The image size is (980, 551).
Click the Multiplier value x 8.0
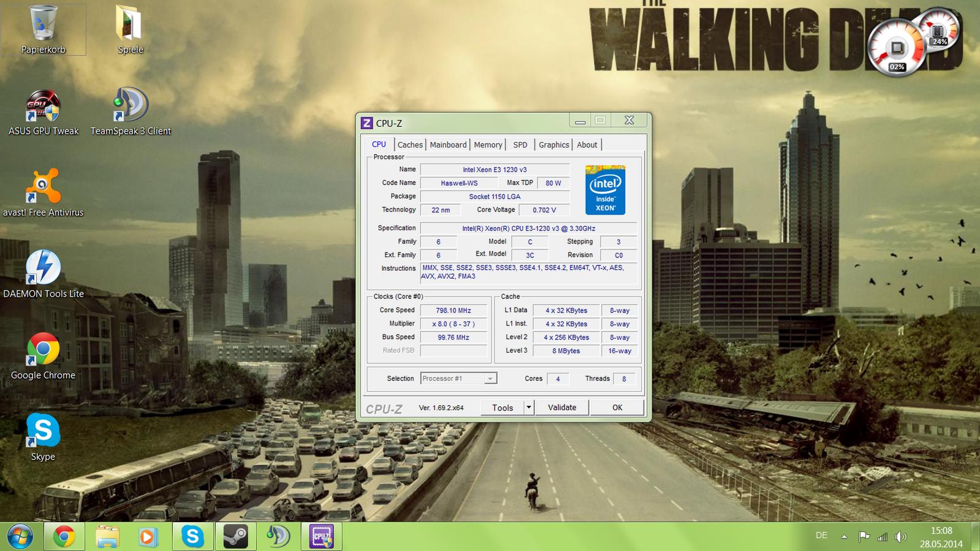coord(454,324)
